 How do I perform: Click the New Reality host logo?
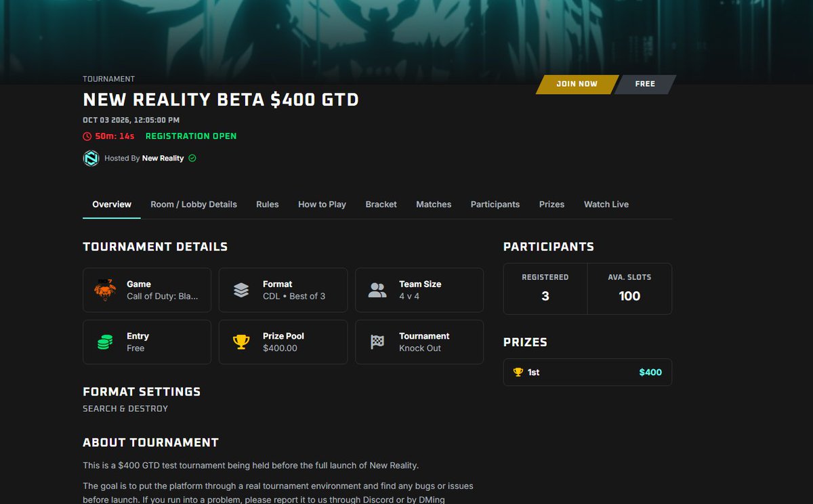click(x=91, y=158)
